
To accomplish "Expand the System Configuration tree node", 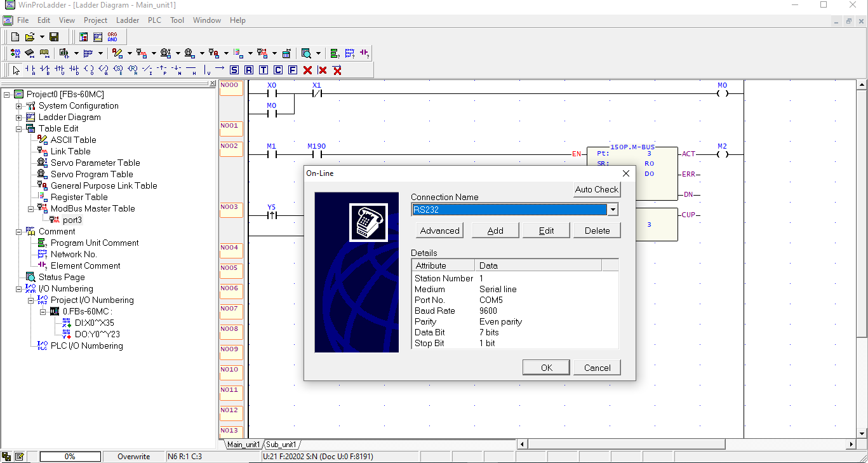I will tap(19, 105).
